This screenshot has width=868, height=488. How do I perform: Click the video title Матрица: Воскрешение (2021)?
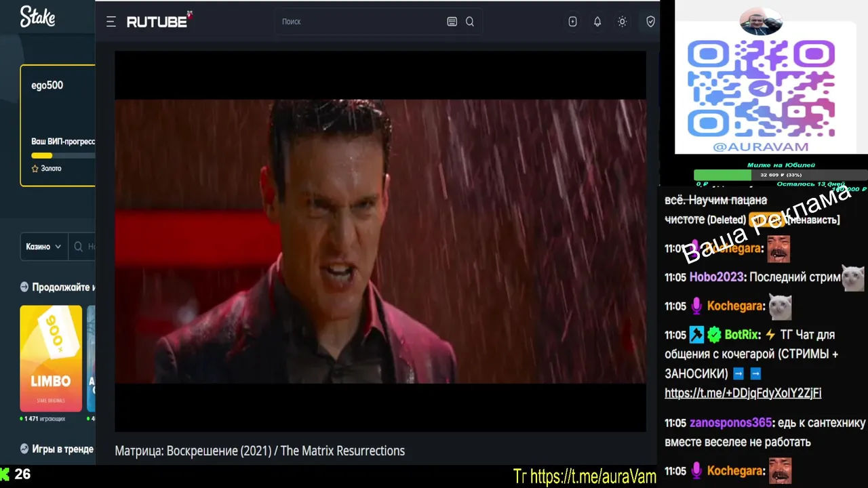point(260,451)
